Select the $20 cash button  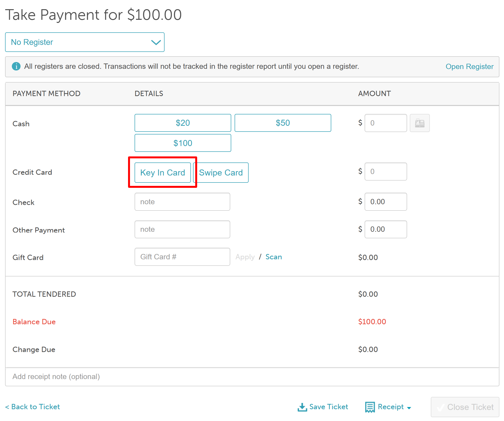pyautogui.click(x=183, y=123)
